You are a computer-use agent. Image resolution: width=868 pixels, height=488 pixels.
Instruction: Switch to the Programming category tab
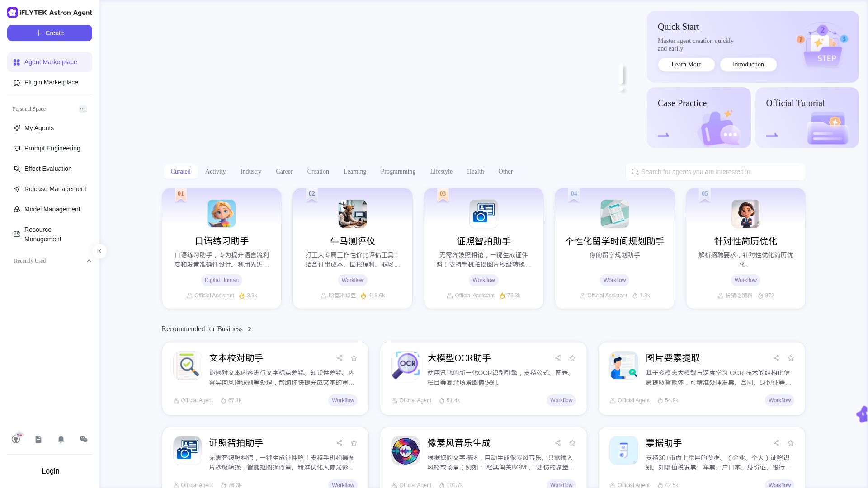(398, 172)
